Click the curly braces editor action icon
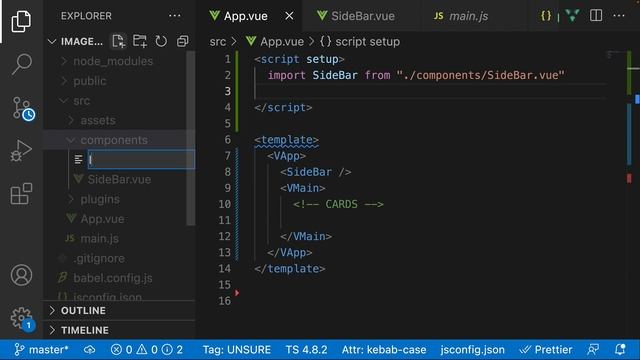 point(546,16)
